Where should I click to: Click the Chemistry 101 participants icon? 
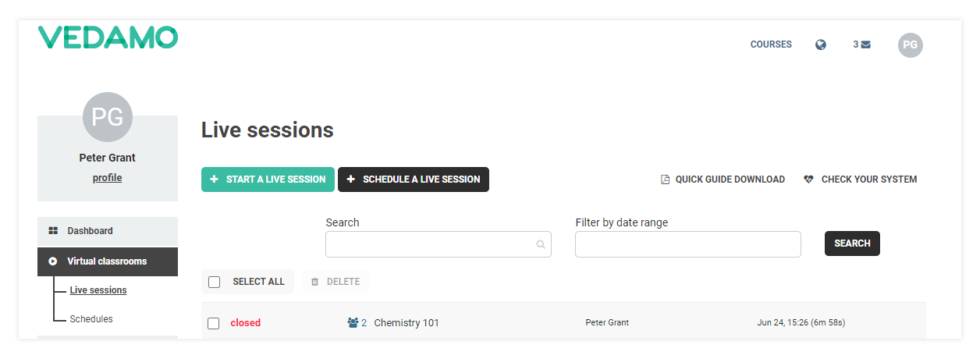[x=353, y=322]
